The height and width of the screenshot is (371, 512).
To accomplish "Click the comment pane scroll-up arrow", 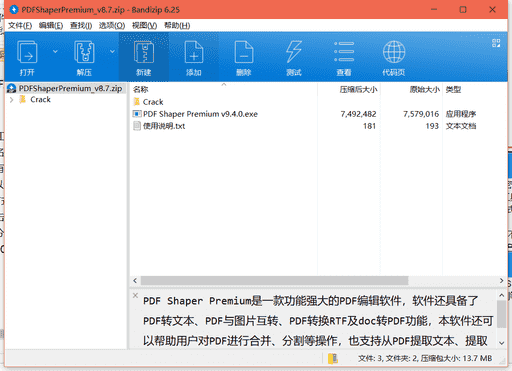I will (x=501, y=295).
